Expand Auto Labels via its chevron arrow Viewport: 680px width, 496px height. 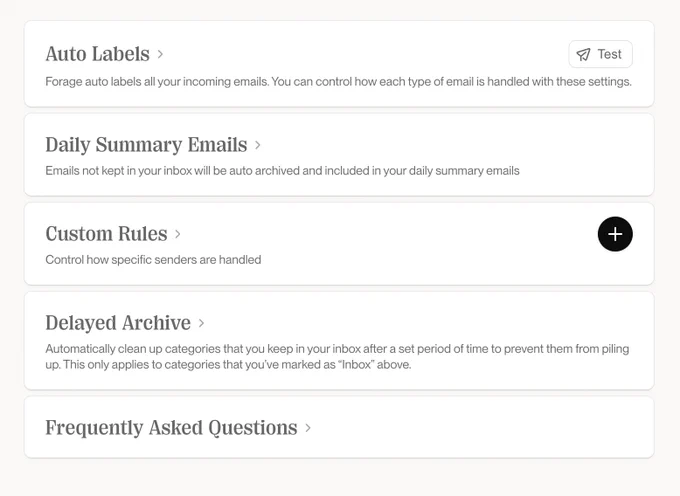click(160, 54)
